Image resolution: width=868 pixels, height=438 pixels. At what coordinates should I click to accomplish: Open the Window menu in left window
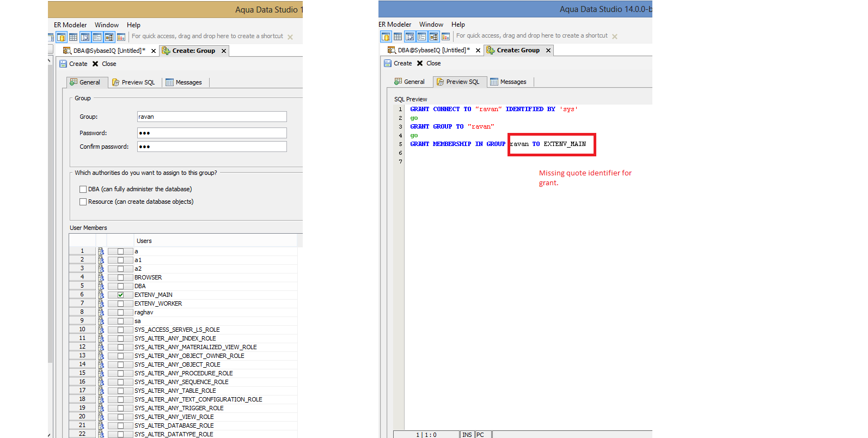(107, 25)
